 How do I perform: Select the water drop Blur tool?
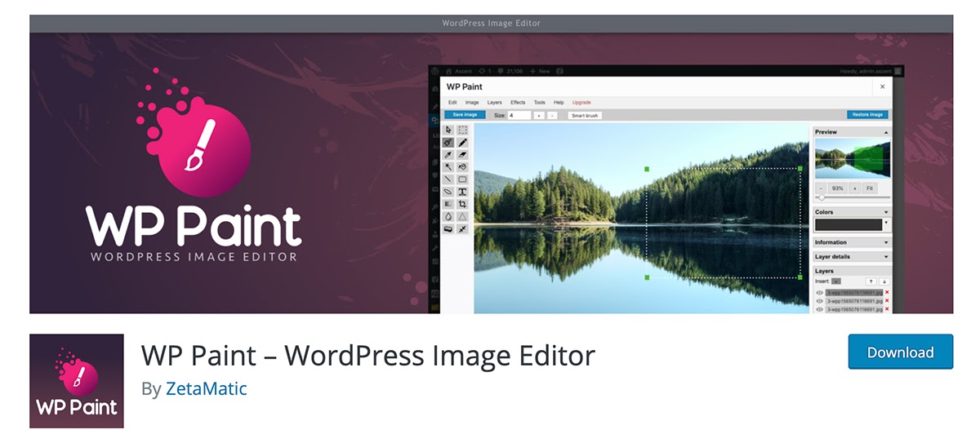coord(448,217)
